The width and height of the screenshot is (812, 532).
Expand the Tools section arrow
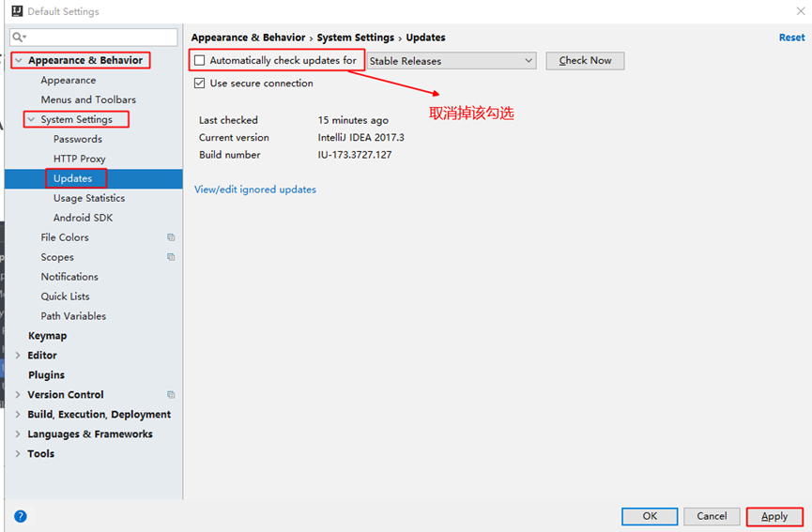point(18,454)
